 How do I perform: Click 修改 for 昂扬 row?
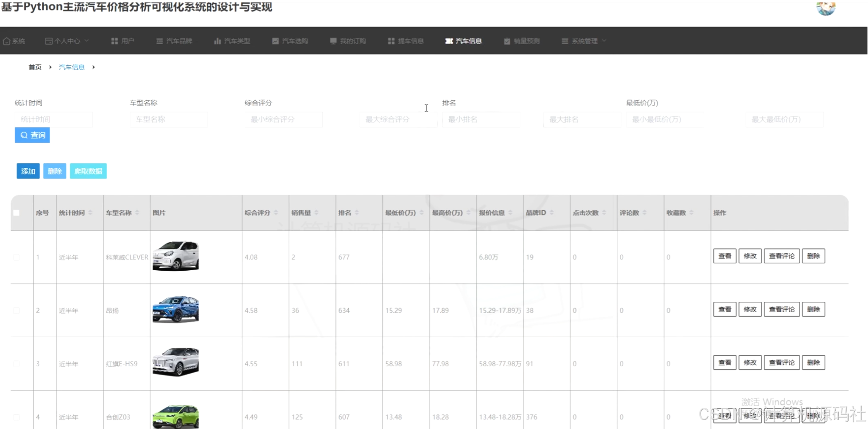tap(750, 309)
